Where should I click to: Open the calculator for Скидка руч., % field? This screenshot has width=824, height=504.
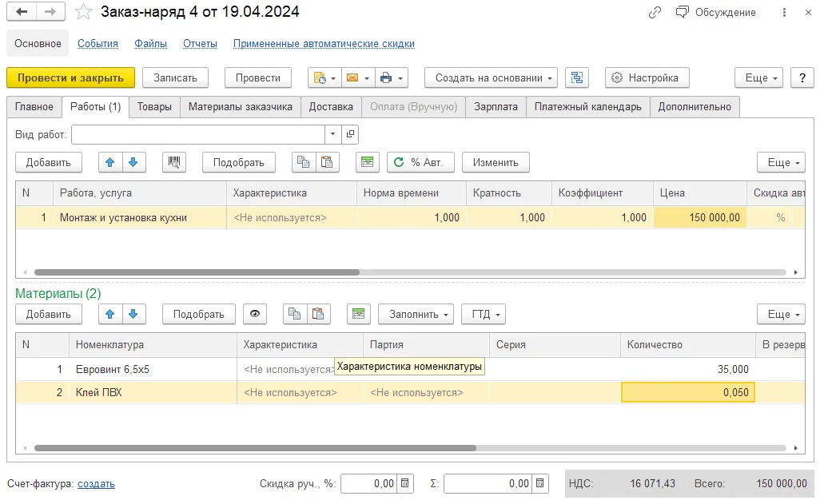click(404, 483)
